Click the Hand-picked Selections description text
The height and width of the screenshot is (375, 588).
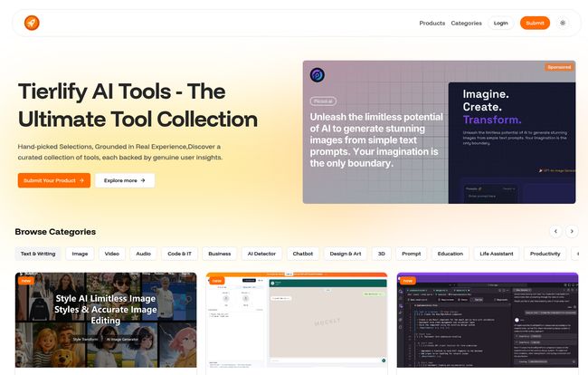[120, 152]
